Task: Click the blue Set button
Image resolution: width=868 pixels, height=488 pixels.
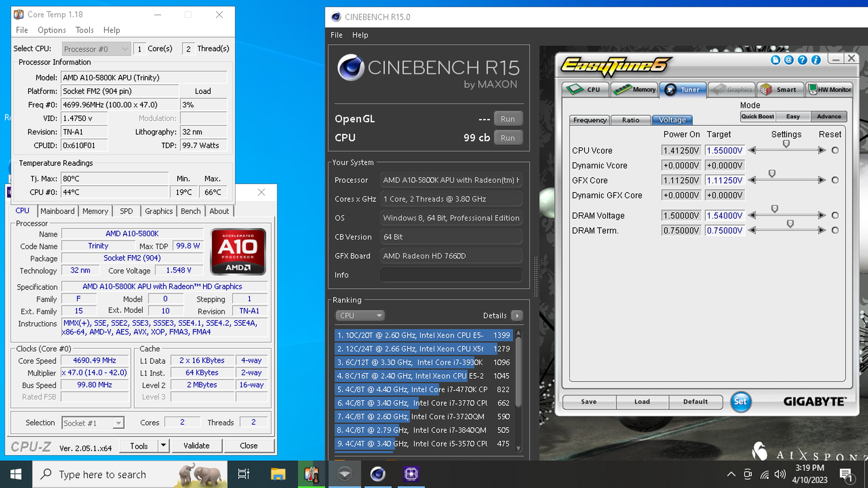Action: click(741, 402)
